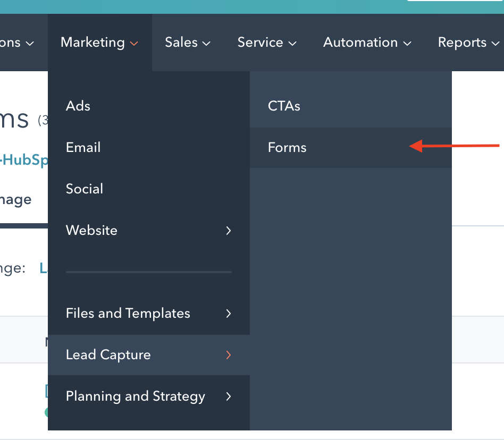Viewport: 504px width, 440px height.
Task: Click the partially visible HubSpot link
Action: pyautogui.click(x=24, y=160)
